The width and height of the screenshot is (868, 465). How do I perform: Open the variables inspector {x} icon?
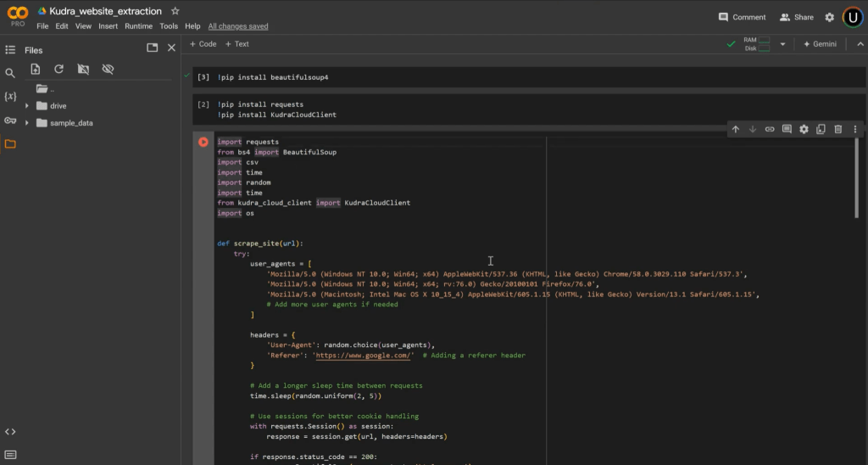tap(10, 97)
